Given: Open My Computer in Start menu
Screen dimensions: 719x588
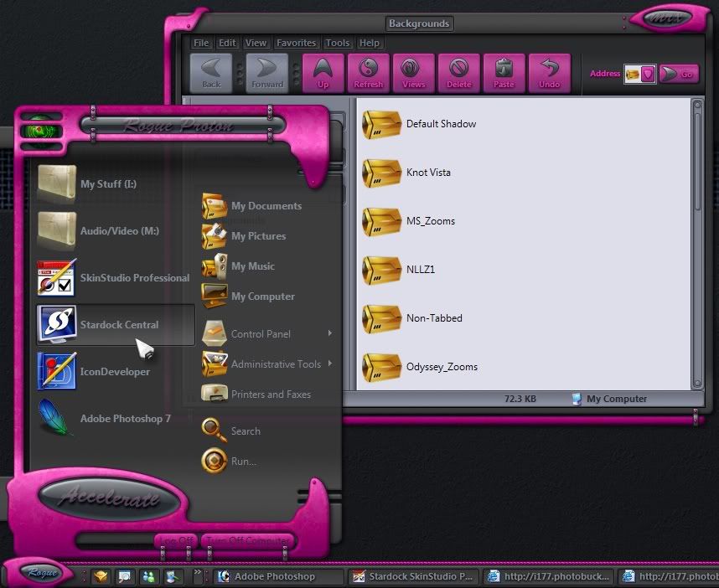Looking at the screenshot, I should [266, 297].
